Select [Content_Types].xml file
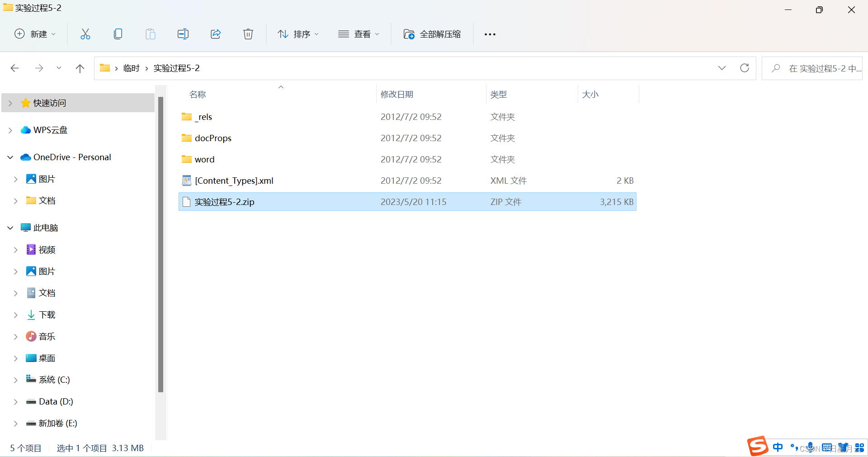The image size is (868, 457). (x=407, y=181)
